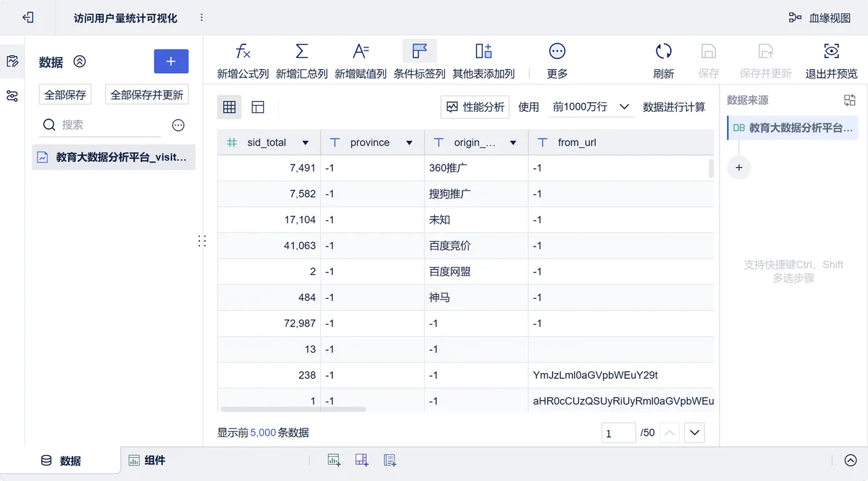The width and height of the screenshot is (868, 481).
Task: Click the panel drag handle dots
Action: (x=201, y=240)
